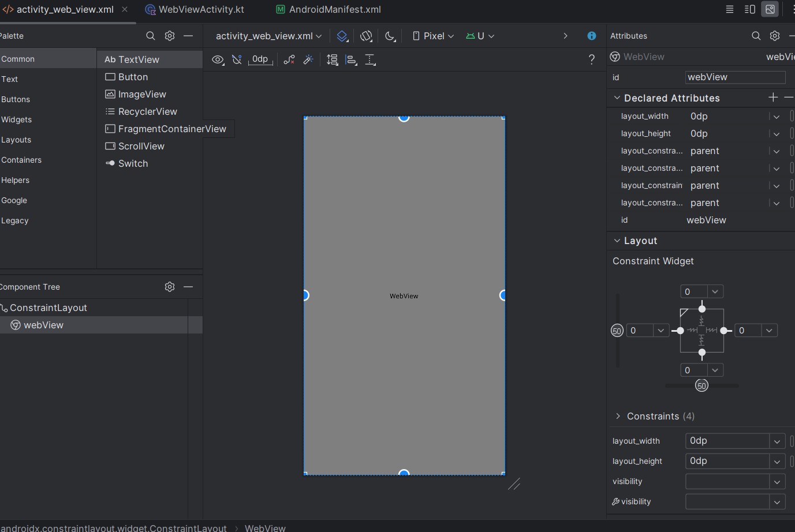
Task: Select webView in Component Tree
Action: pyautogui.click(x=43, y=325)
